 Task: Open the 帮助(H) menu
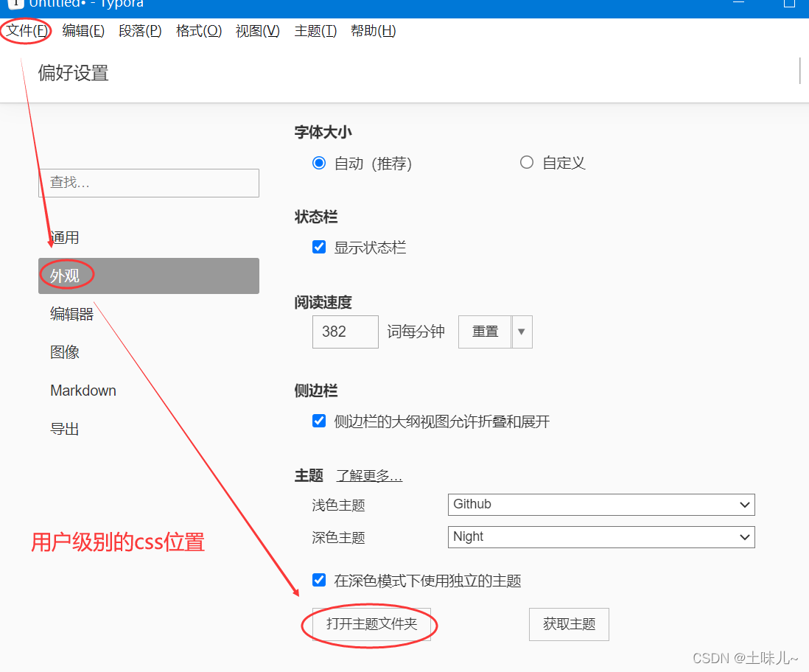[373, 31]
